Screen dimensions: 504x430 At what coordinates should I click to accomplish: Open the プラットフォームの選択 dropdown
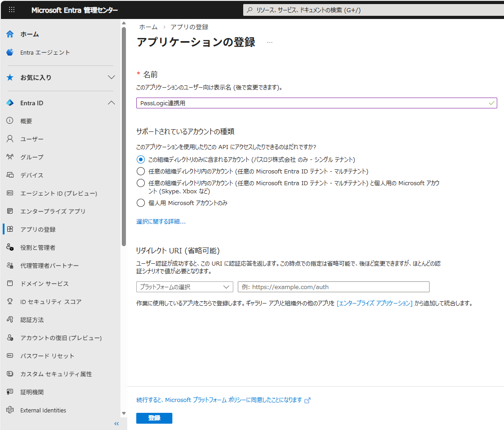(185, 287)
